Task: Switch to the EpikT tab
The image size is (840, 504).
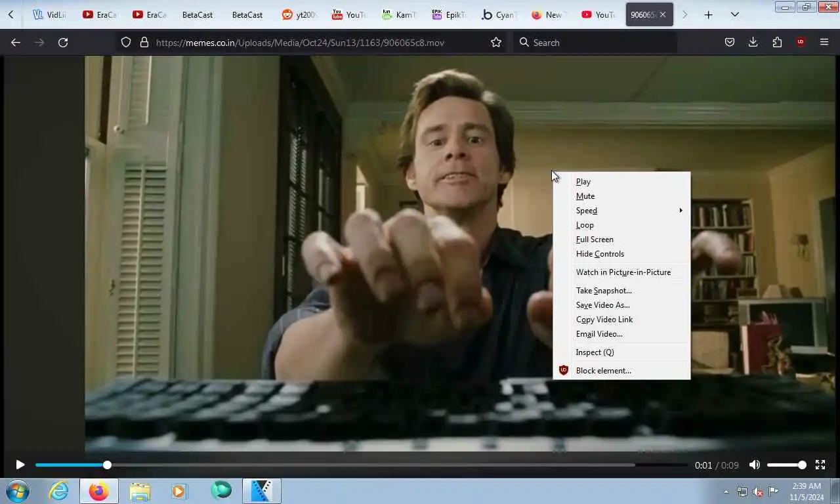Action: (x=448, y=14)
